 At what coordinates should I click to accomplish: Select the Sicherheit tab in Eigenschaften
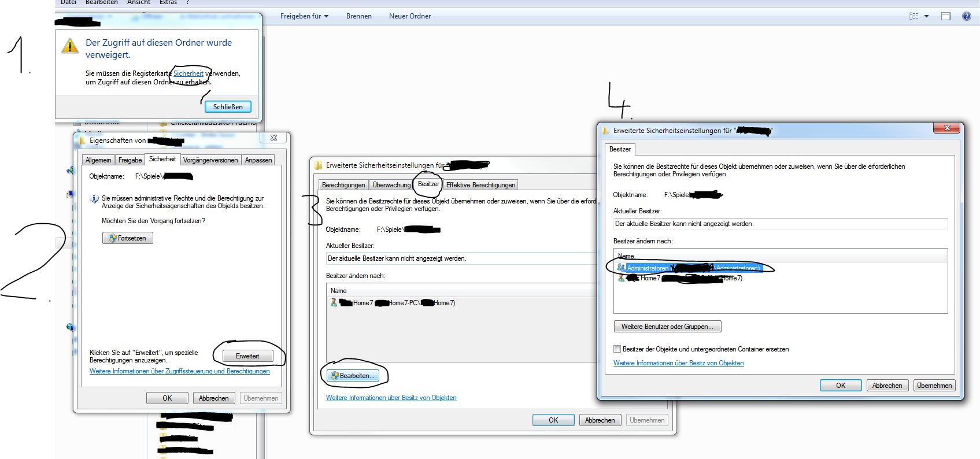coord(162,159)
